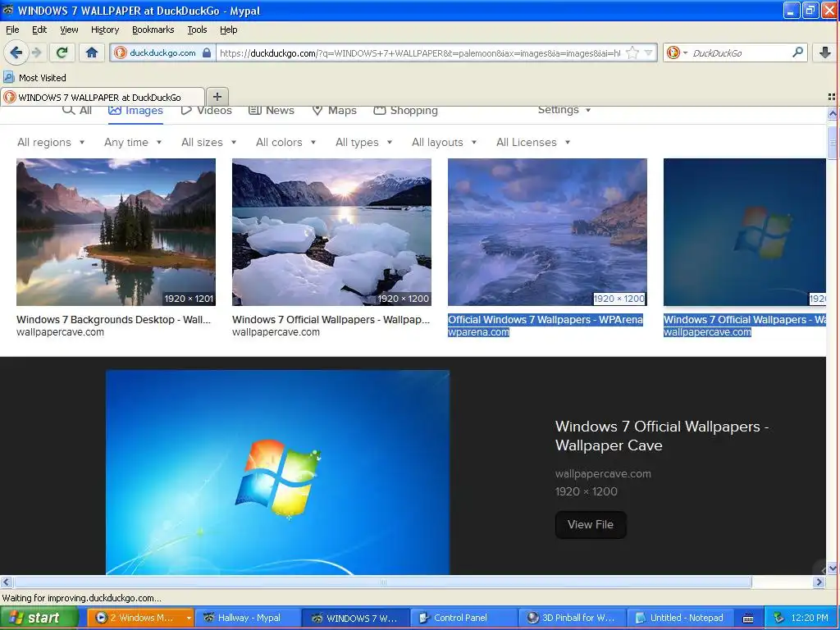Click the horizontal scrollbar right arrow
This screenshot has height=630, width=840.
coord(819,582)
